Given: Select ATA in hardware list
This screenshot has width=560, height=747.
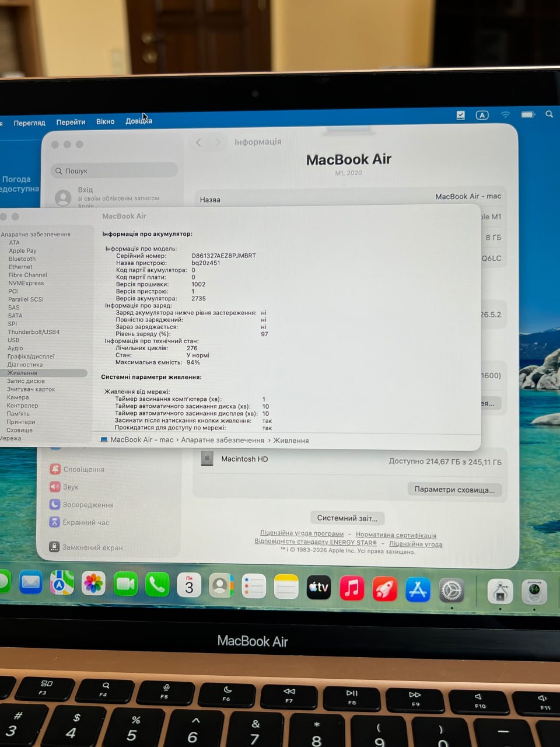Looking at the screenshot, I should pos(14,243).
